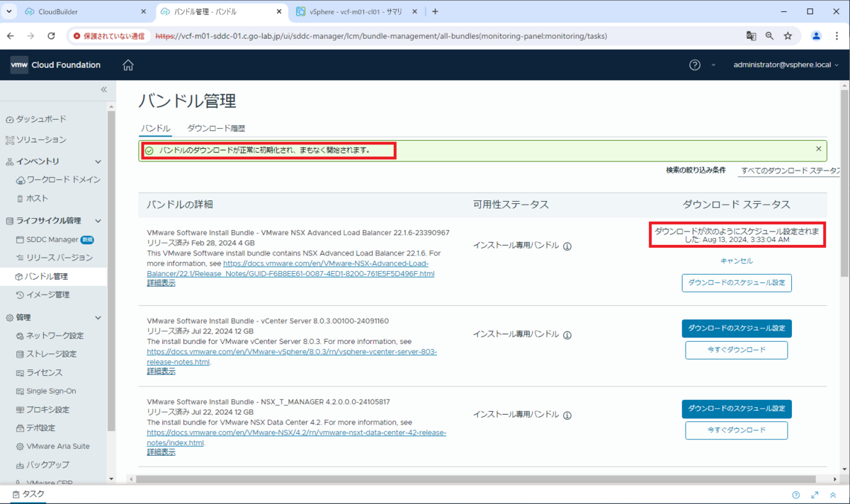Close the CloudBuilder browser tab

click(x=144, y=11)
